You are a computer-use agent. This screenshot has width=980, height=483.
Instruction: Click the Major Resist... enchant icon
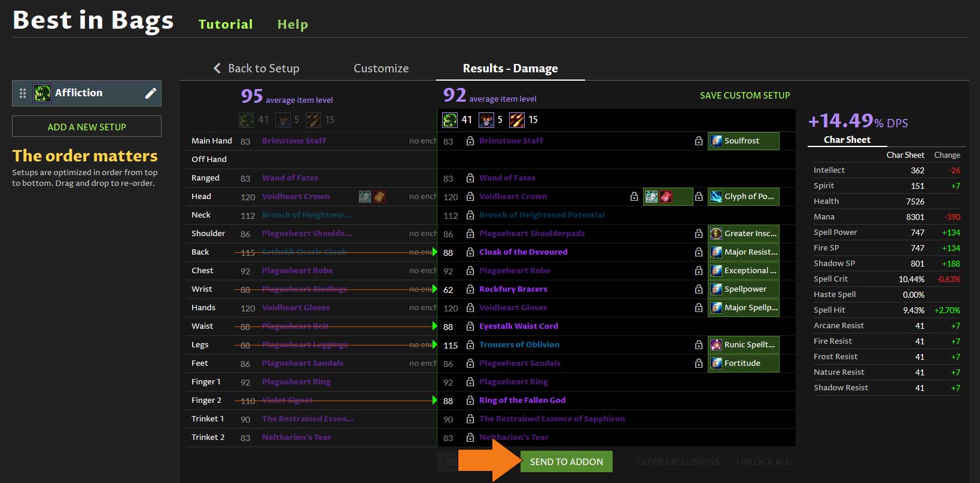click(716, 252)
